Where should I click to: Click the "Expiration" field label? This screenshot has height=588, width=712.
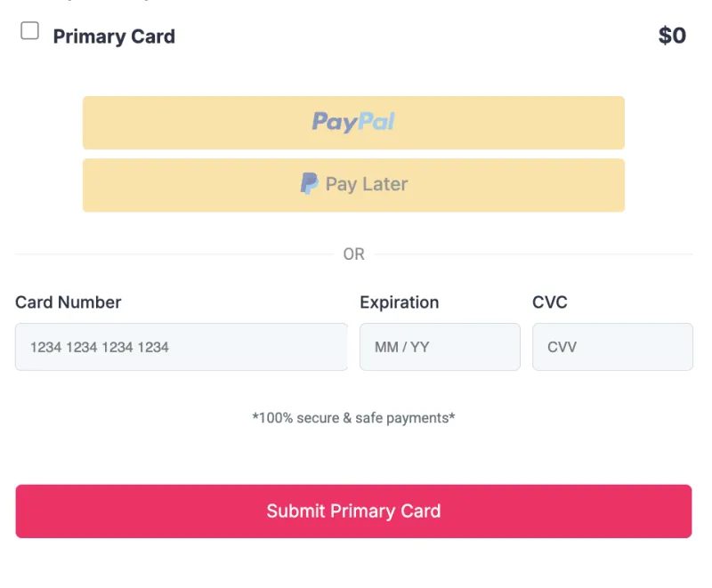pos(399,302)
